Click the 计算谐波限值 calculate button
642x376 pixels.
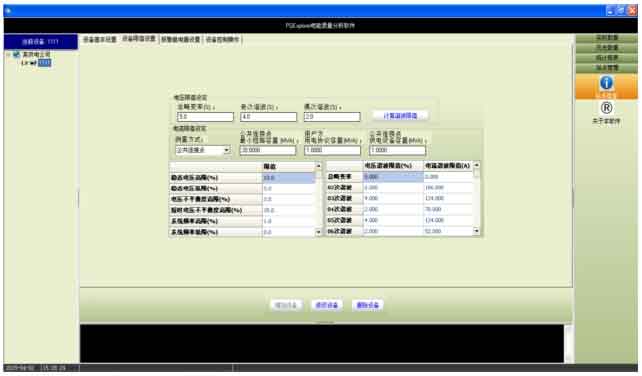[x=400, y=116]
